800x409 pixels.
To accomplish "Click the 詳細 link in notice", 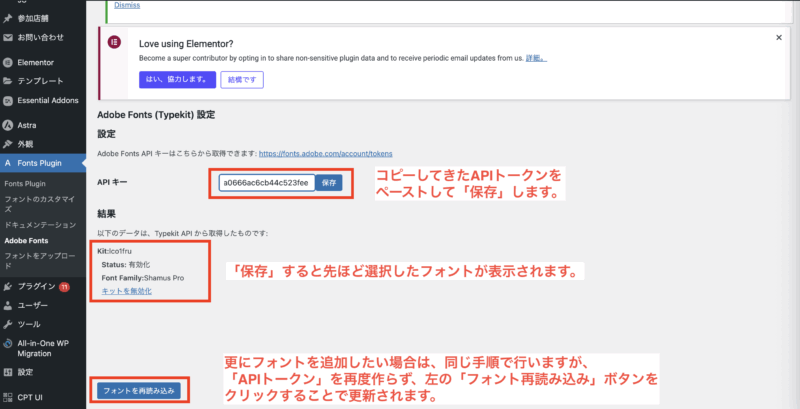I will coord(536,59).
